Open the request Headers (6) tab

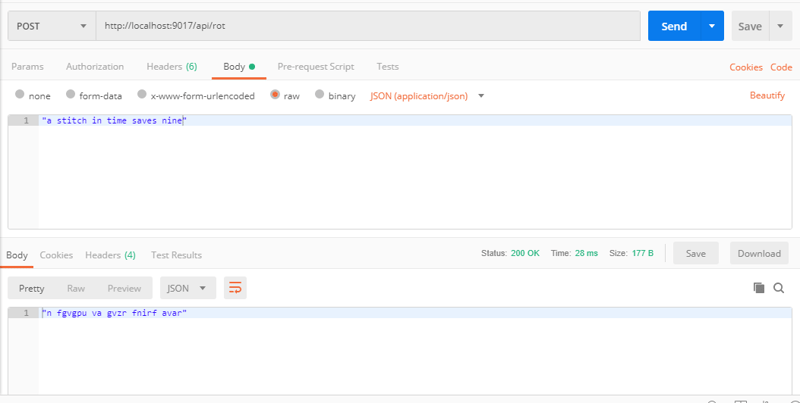tap(172, 66)
